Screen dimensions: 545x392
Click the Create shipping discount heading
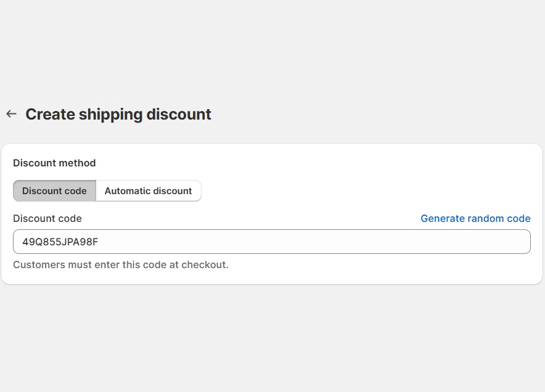118,115
